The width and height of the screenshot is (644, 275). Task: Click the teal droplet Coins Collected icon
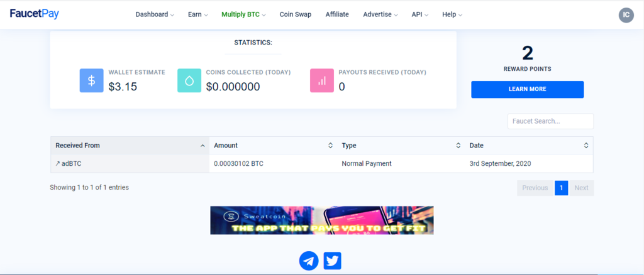point(189,80)
